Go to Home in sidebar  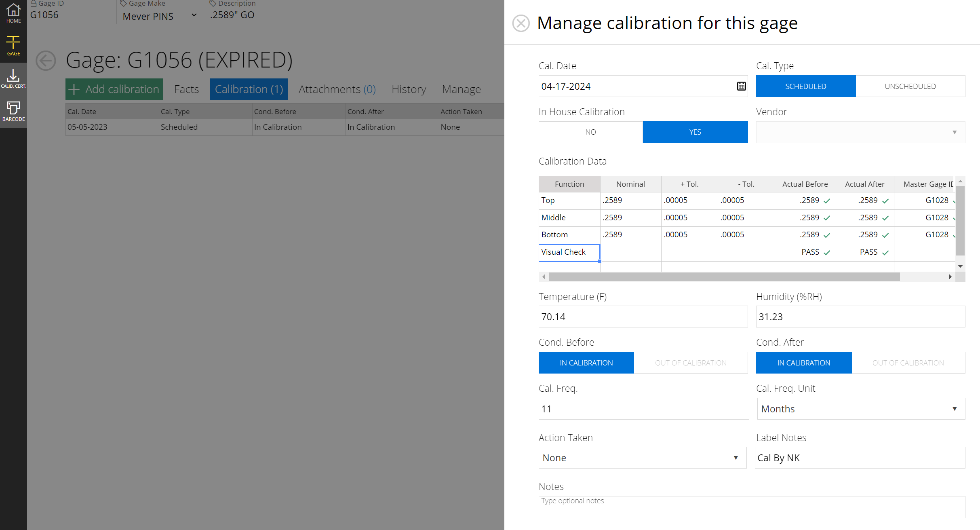[x=13, y=13]
